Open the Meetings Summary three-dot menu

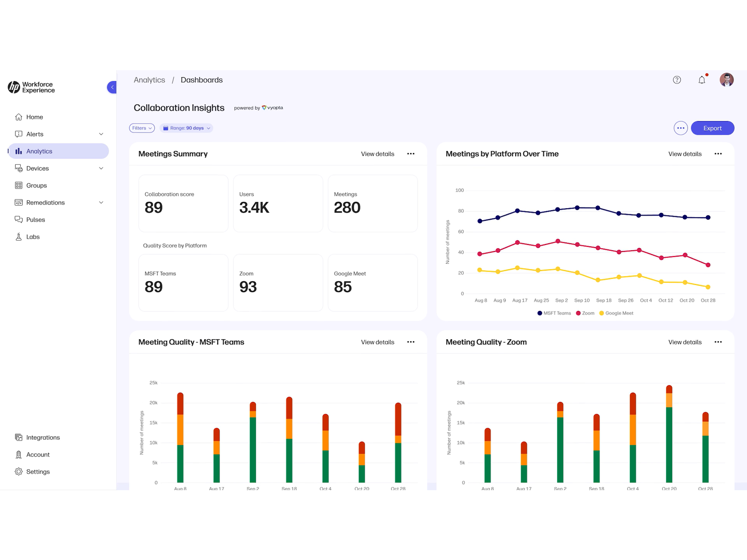pyautogui.click(x=411, y=154)
